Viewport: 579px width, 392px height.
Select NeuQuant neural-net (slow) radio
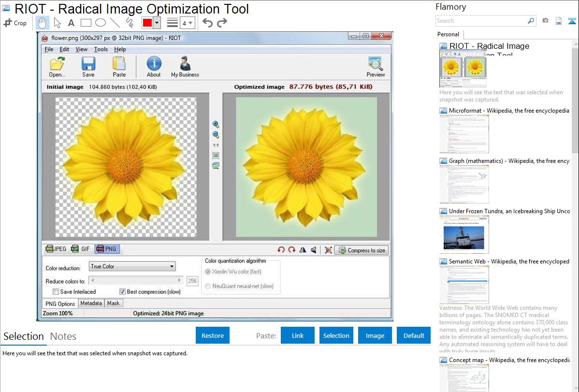(208, 286)
